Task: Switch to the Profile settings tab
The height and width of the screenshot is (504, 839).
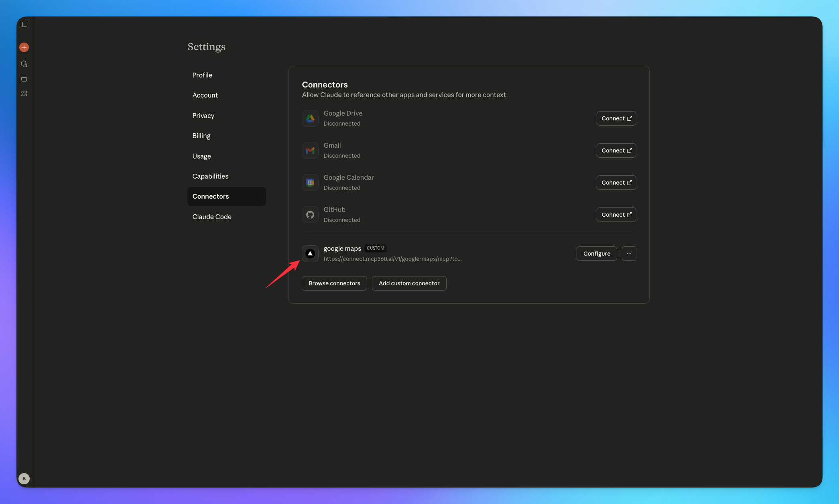Action: click(202, 75)
